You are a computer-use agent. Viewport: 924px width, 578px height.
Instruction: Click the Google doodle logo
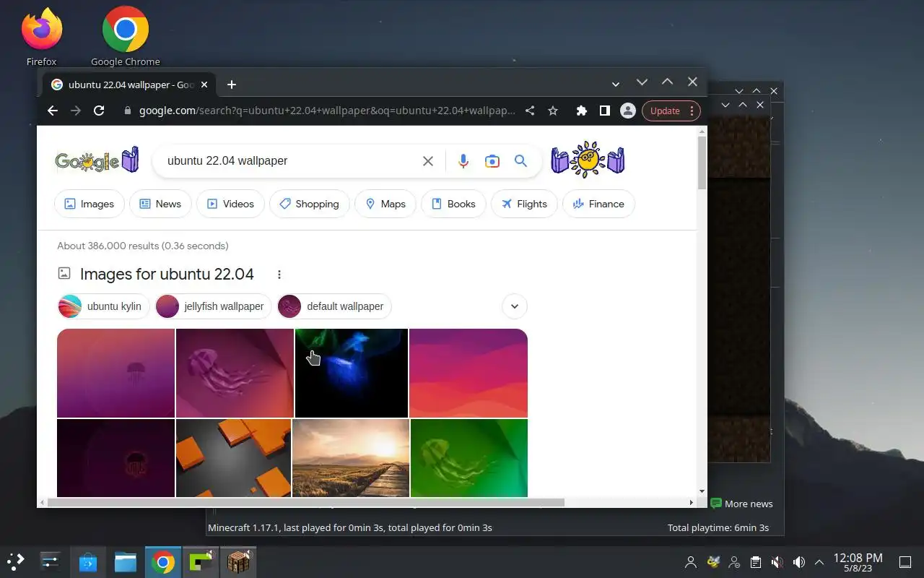(97, 160)
